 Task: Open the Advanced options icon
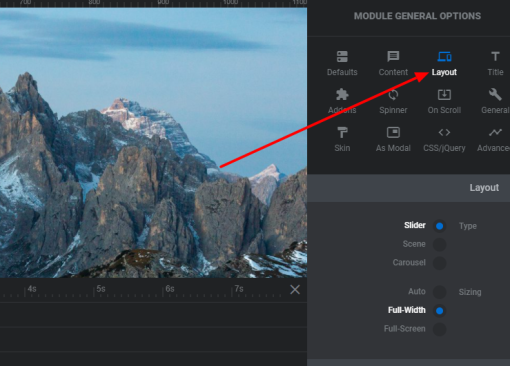(495, 133)
